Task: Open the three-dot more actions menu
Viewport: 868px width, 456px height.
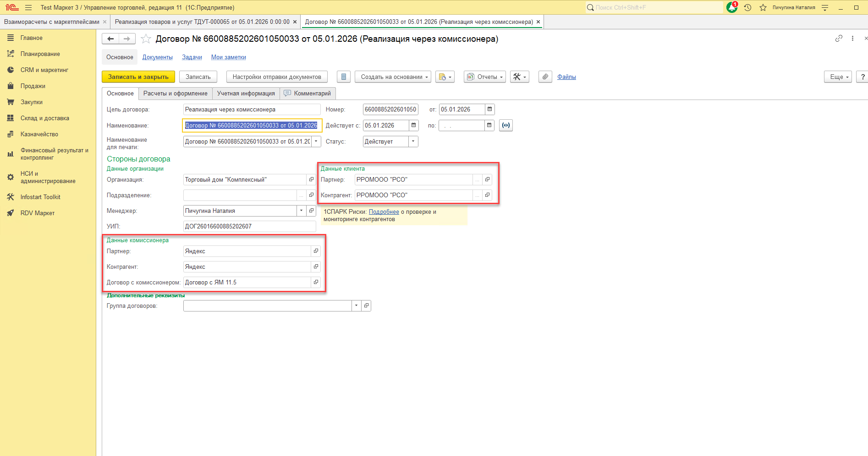Action: point(852,39)
